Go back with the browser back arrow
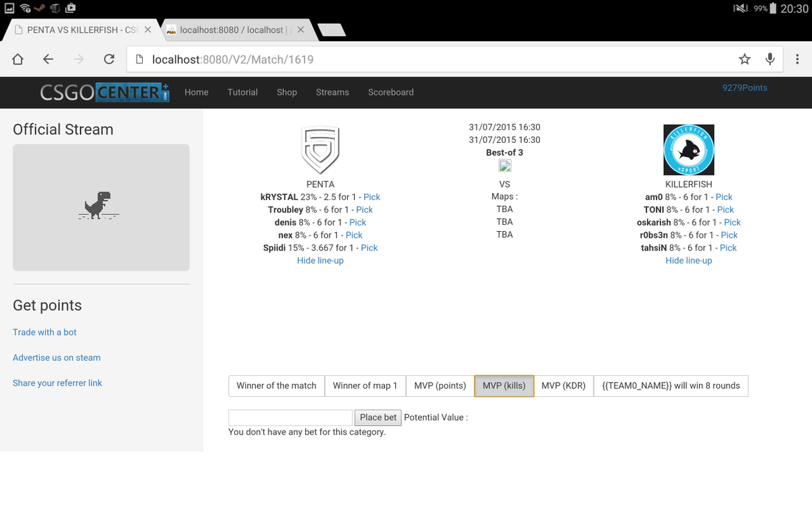This screenshot has width=812, height=508. click(48, 59)
